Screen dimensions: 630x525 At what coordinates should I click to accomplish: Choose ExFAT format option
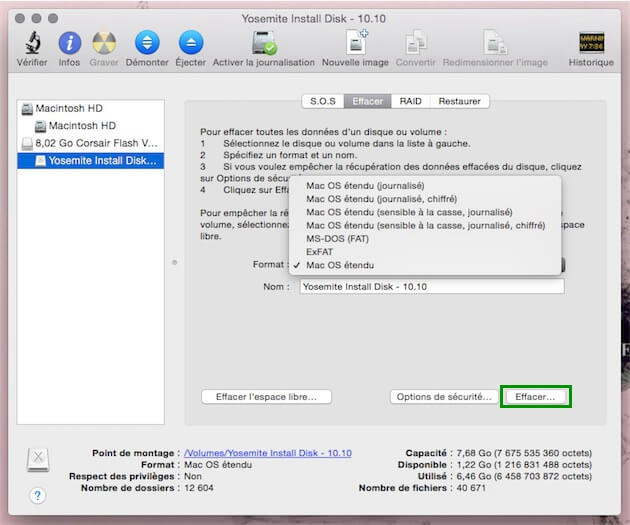point(425,252)
